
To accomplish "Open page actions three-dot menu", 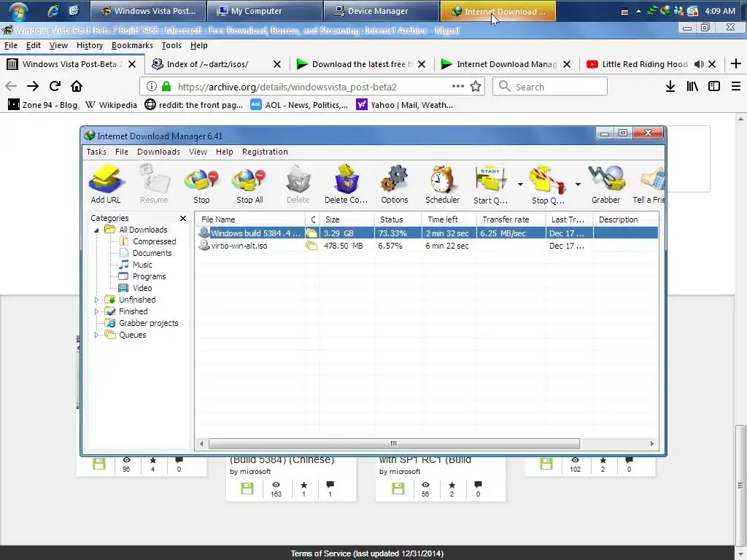I will (458, 86).
